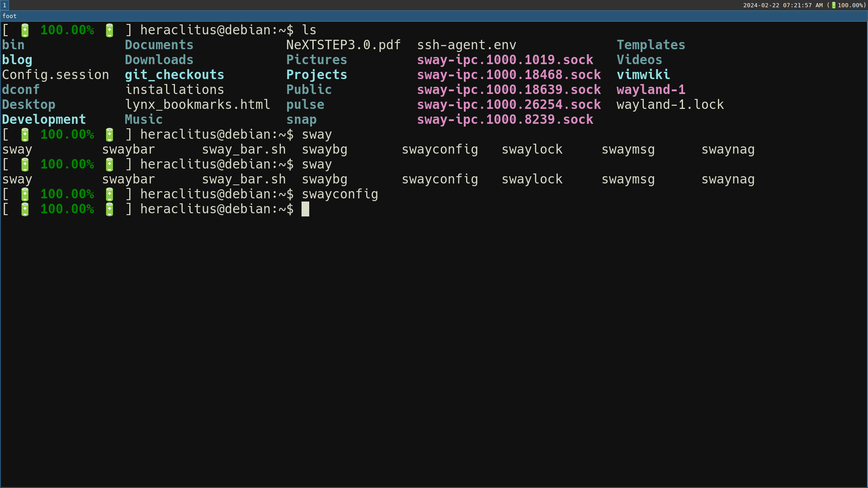Select the foot window title tab
The height and width of the screenshot is (488, 868).
[x=9, y=16]
